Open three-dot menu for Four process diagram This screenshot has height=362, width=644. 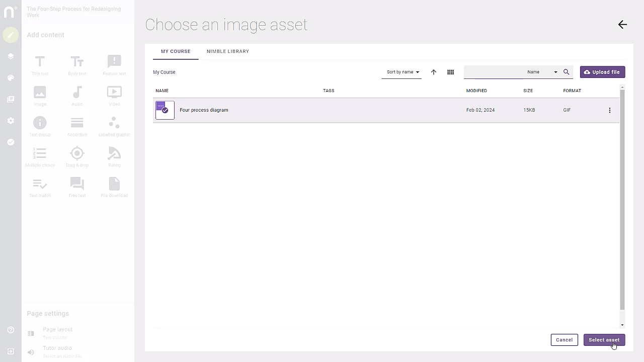[609, 110]
